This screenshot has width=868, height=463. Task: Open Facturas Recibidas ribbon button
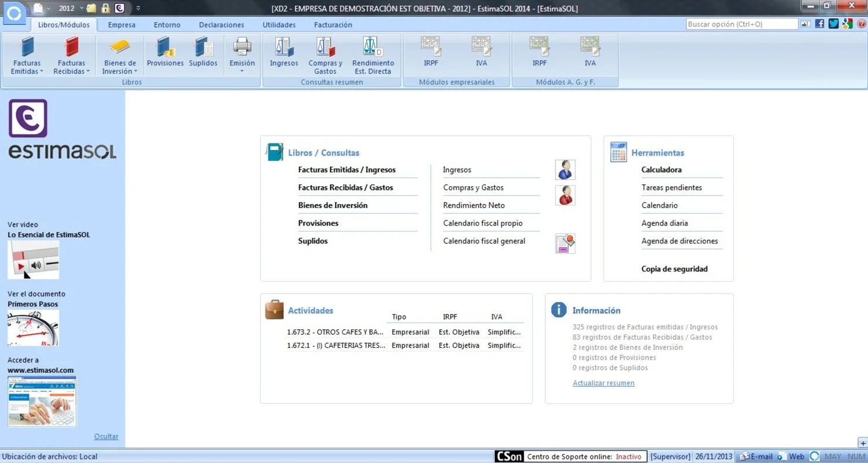point(71,56)
